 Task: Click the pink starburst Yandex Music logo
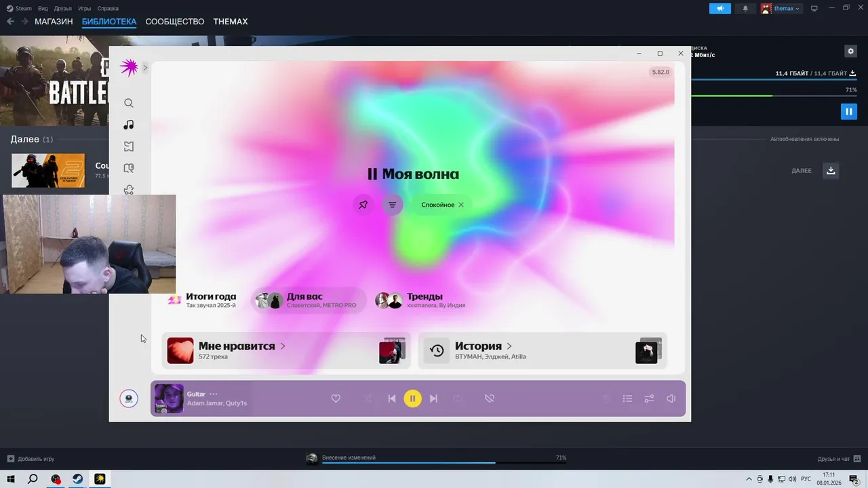[x=129, y=67]
